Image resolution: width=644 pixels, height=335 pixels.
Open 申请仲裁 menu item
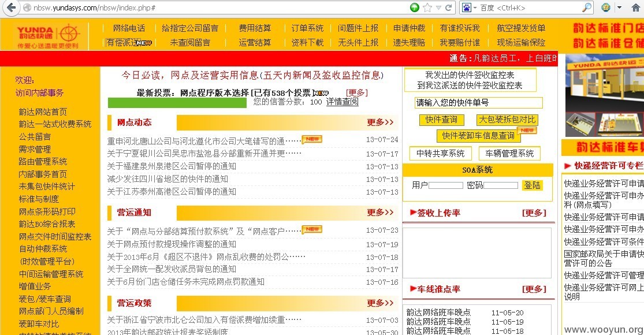click(409, 28)
